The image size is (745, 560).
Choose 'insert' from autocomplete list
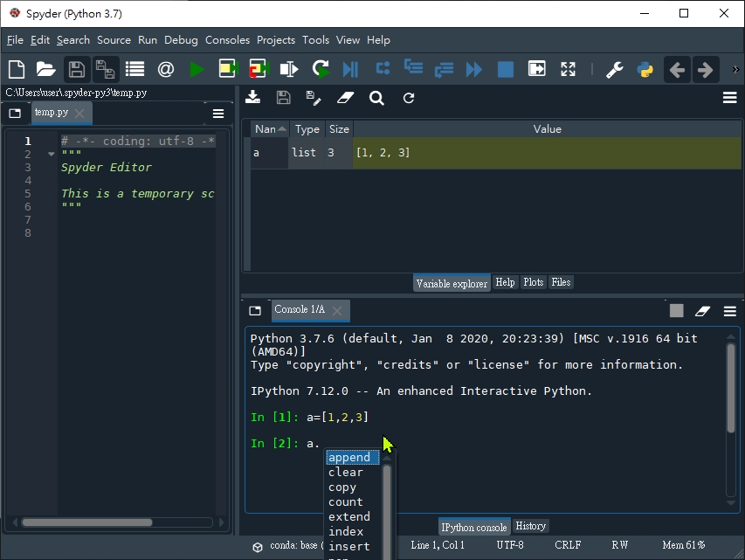click(349, 547)
